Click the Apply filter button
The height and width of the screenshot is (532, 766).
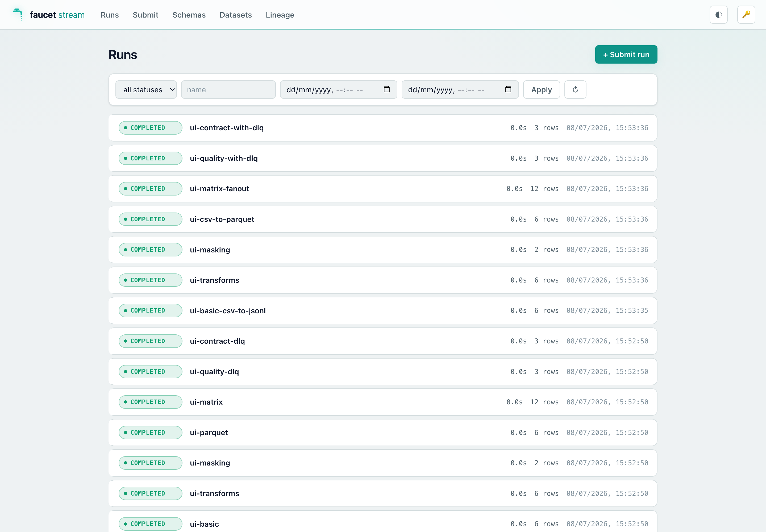(x=541, y=89)
